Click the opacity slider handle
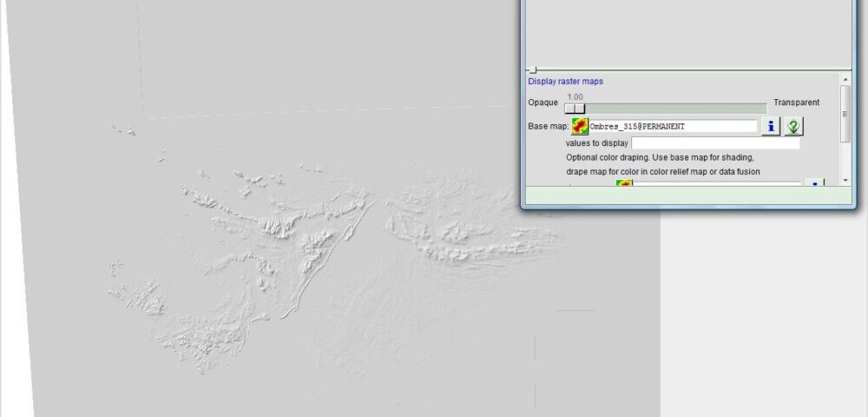The height and width of the screenshot is (417, 868). 575,109
